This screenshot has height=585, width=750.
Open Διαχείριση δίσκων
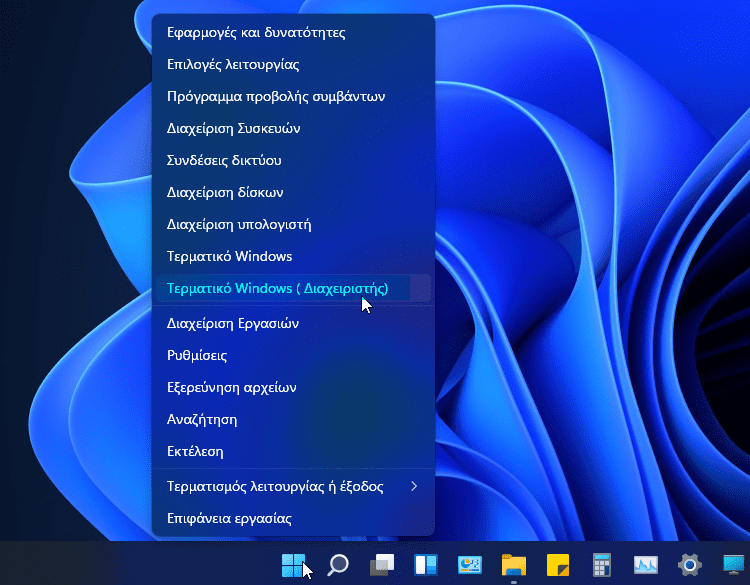293,192
